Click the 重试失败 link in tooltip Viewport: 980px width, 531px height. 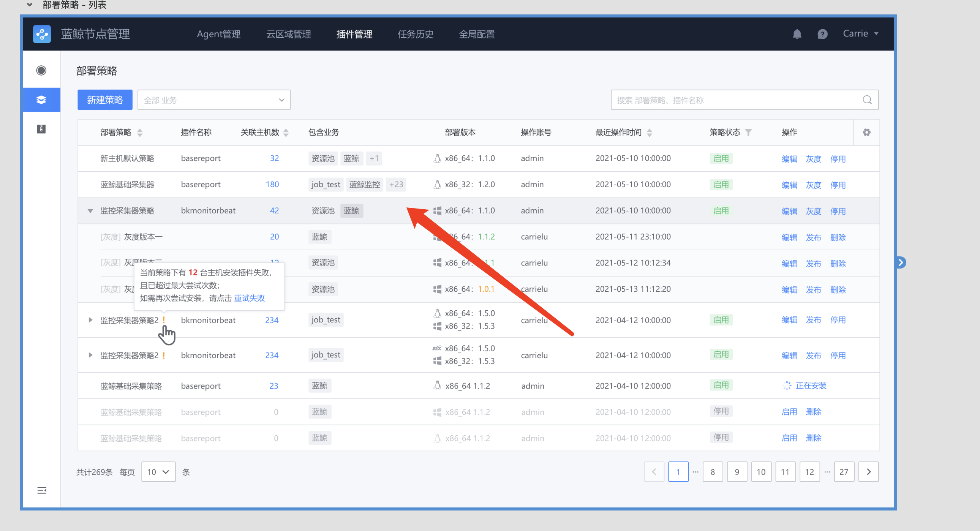[x=249, y=298]
